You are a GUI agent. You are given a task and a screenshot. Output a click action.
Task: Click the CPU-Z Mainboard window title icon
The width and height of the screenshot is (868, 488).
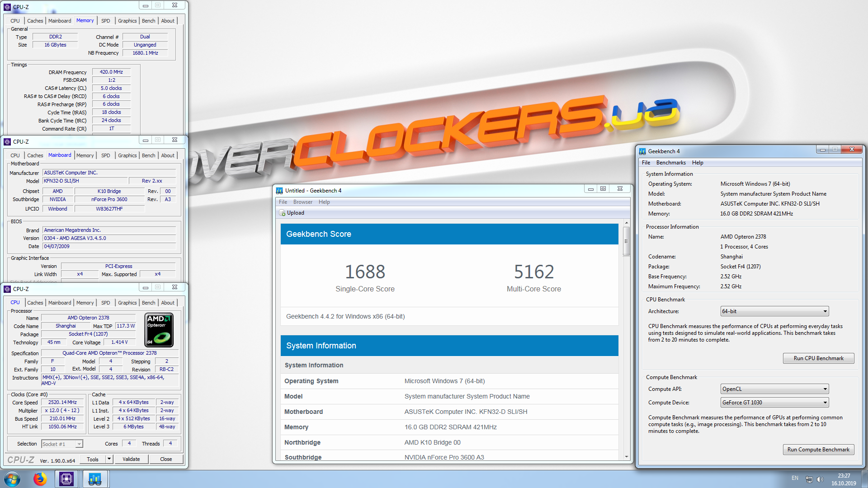tap(7, 141)
